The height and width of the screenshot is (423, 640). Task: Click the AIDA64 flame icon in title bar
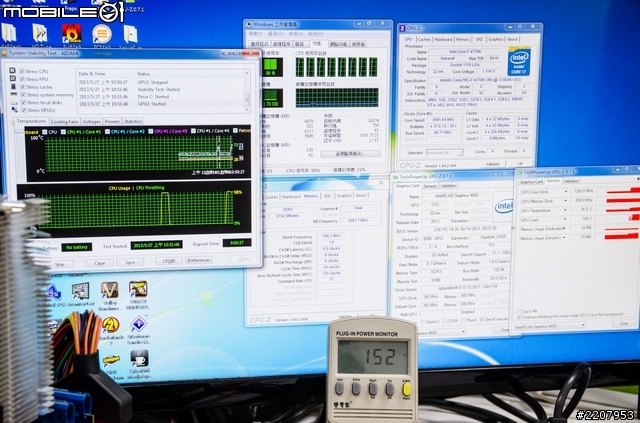4,53
